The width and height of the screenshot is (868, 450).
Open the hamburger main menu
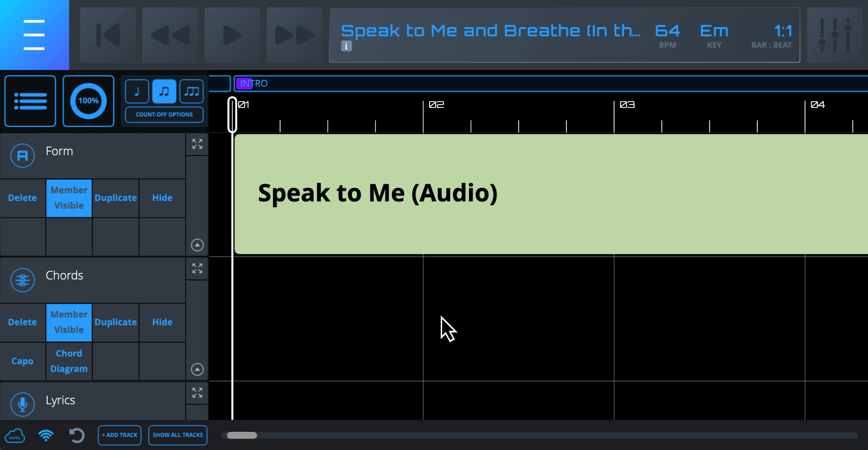pyautogui.click(x=34, y=35)
